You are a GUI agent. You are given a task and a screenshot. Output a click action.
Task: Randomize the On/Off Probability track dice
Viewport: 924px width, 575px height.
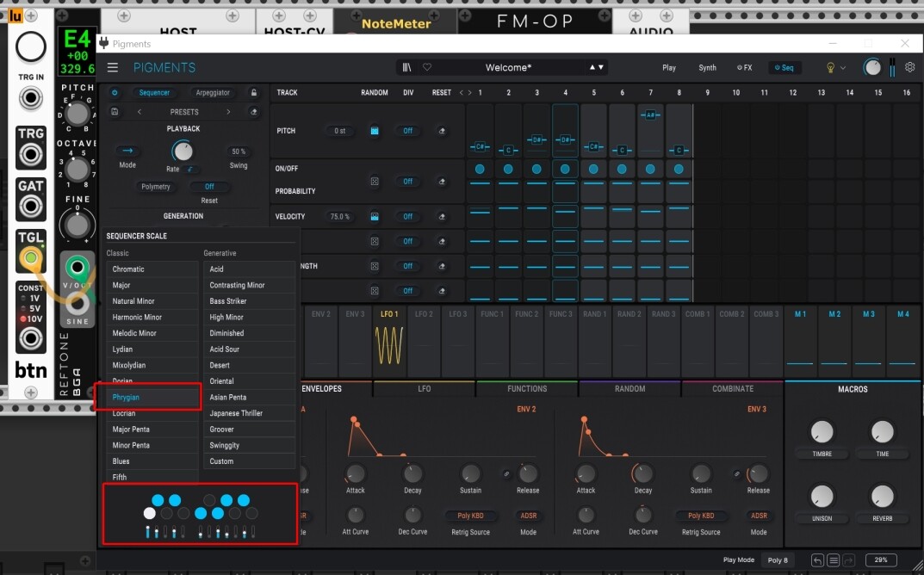[x=375, y=182]
